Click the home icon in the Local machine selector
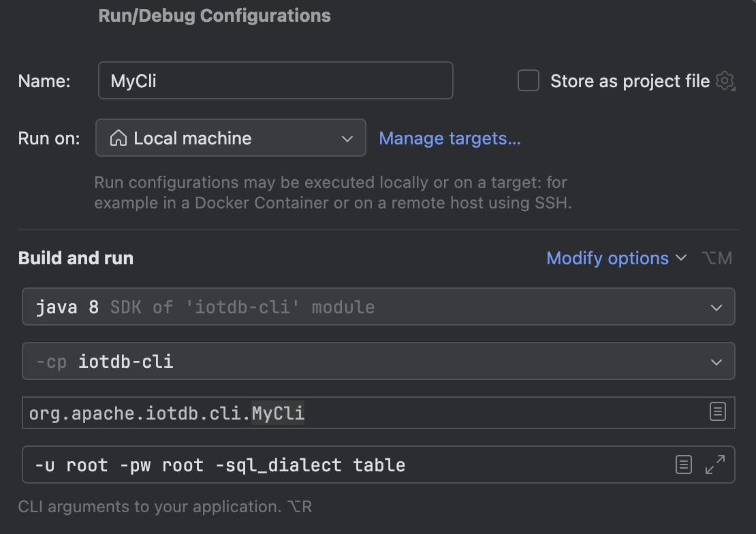The height and width of the screenshot is (534, 756). click(117, 138)
